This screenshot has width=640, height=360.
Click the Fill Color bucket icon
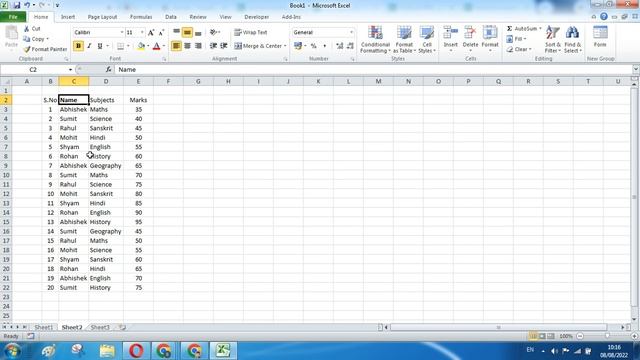point(141,46)
